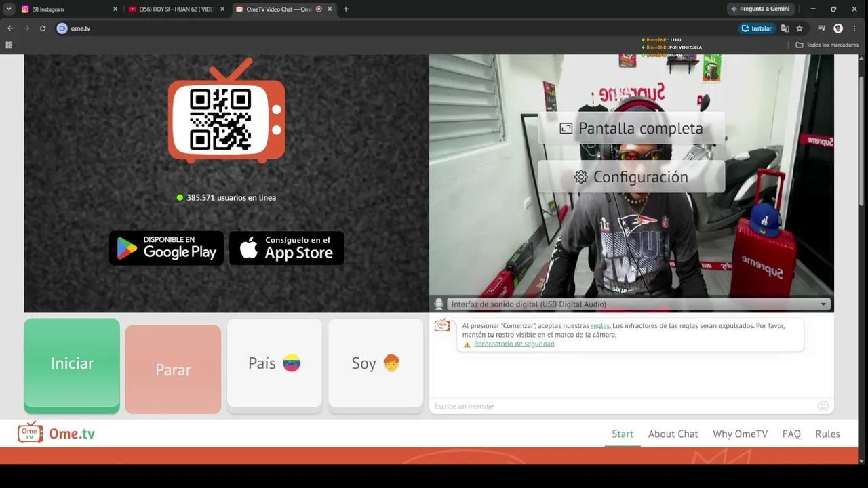868x488 pixels.
Task: Click the 385.571 usuarios en línea text
Action: click(231, 198)
